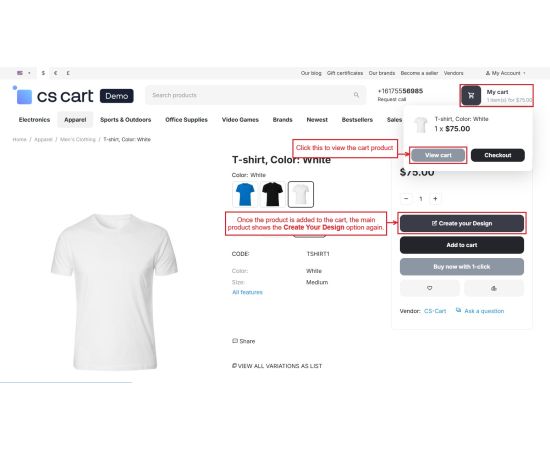Choose the black T-shirt color swatch
This screenshot has width=550, height=450.
pyautogui.click(x=273, y=194)
